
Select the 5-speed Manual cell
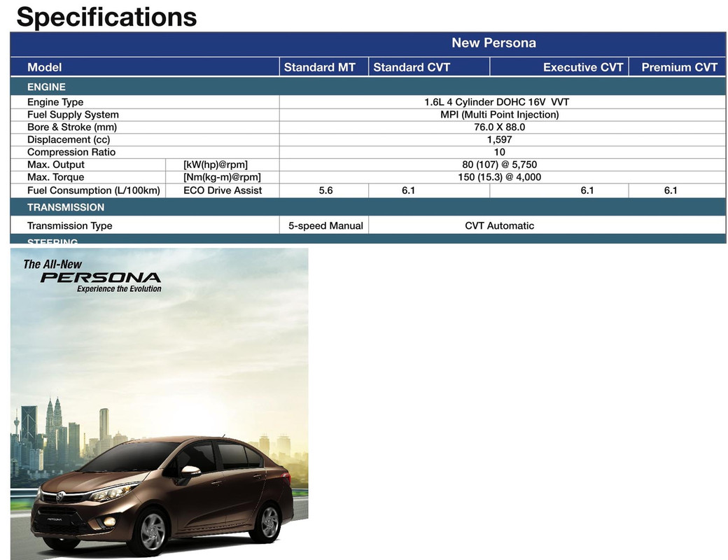pyautogui.click(x=325, y=225)
